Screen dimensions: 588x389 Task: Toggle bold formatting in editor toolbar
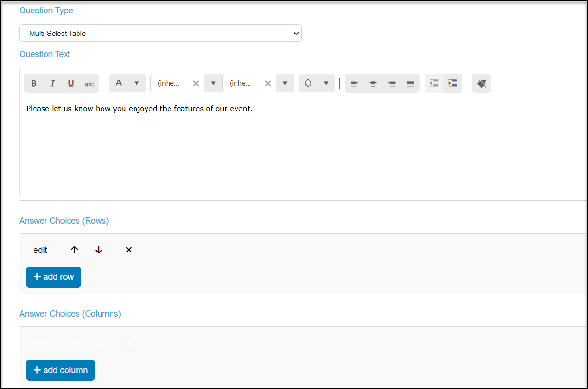(34, 83)
